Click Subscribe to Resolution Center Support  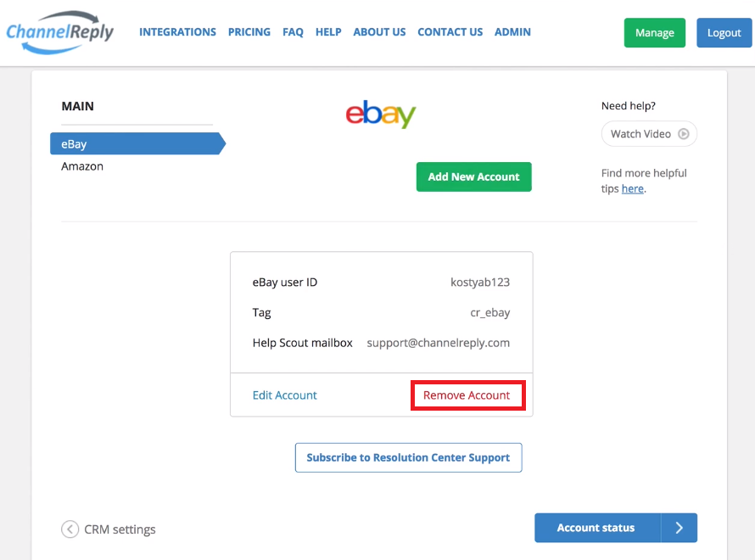[x=408, y=457]
